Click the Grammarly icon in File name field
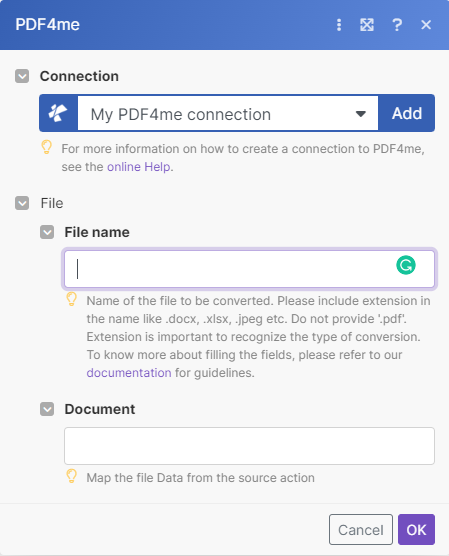 406,265
